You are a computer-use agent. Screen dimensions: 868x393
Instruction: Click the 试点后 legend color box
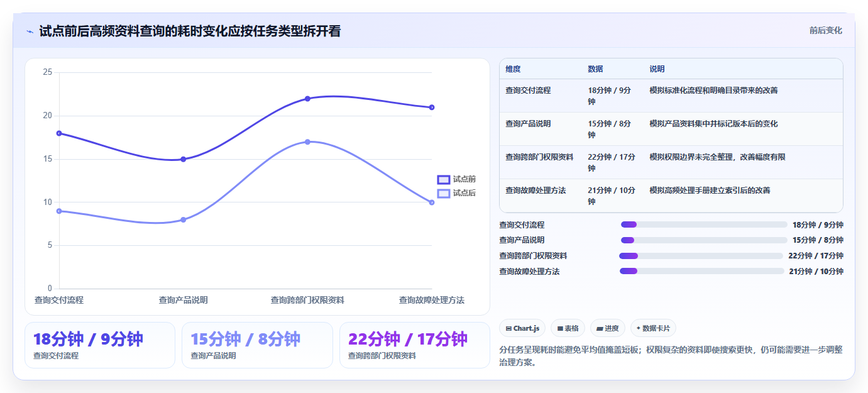444,193
